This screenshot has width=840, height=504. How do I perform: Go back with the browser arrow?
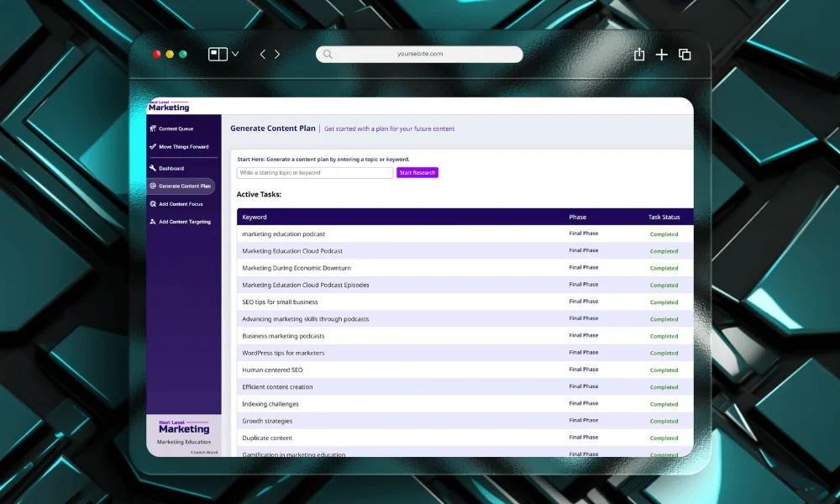tap(262, 54)
